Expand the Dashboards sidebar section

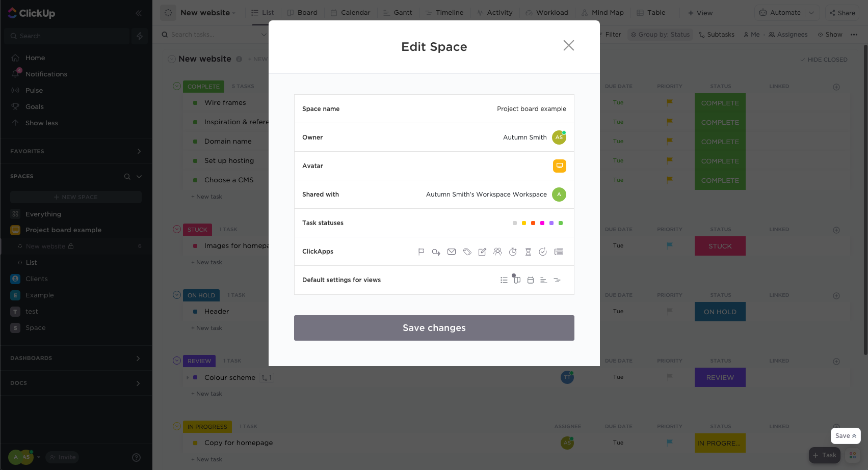(138, 358)
